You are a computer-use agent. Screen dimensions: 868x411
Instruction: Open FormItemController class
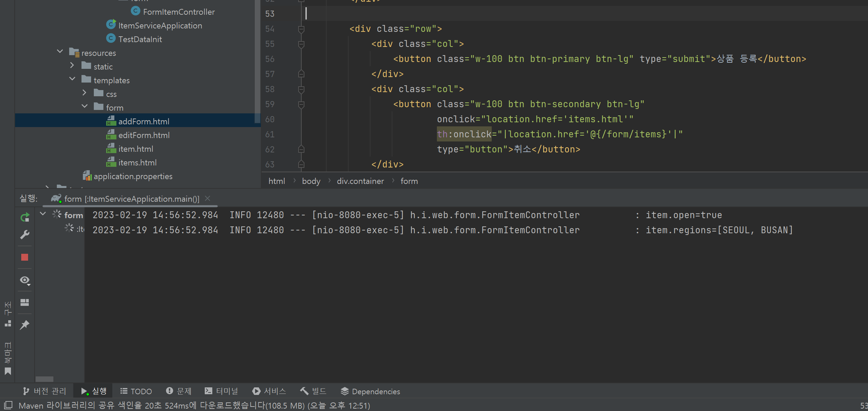tap(173, 12)
